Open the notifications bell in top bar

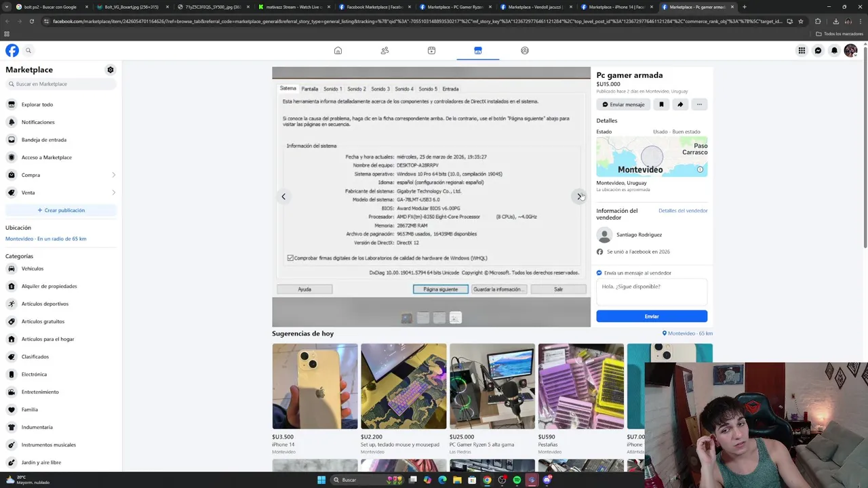(834, 50)
